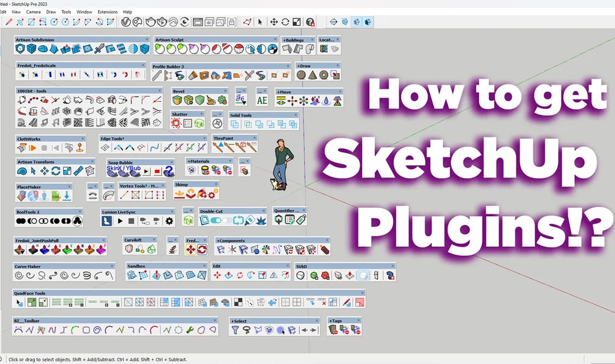Click the broom icon in the Bevel toolbar
This screenshot has width=615, height=364.
[x=211, y=100]
